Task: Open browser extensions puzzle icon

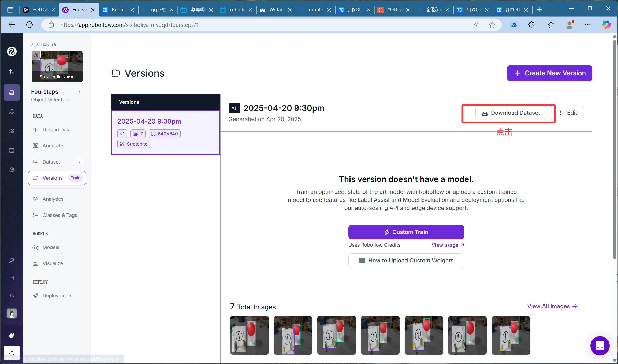Action: coord(531,25)
